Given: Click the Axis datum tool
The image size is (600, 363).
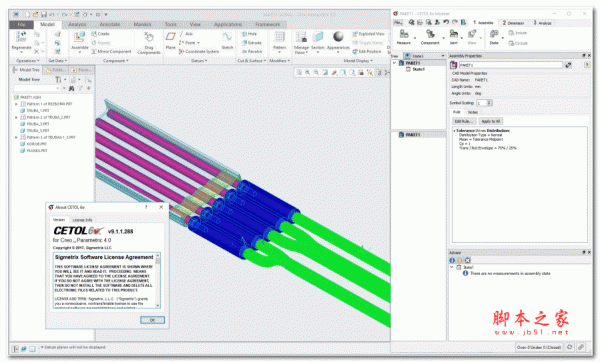Looking at the screenshot, I should [186, 34].
